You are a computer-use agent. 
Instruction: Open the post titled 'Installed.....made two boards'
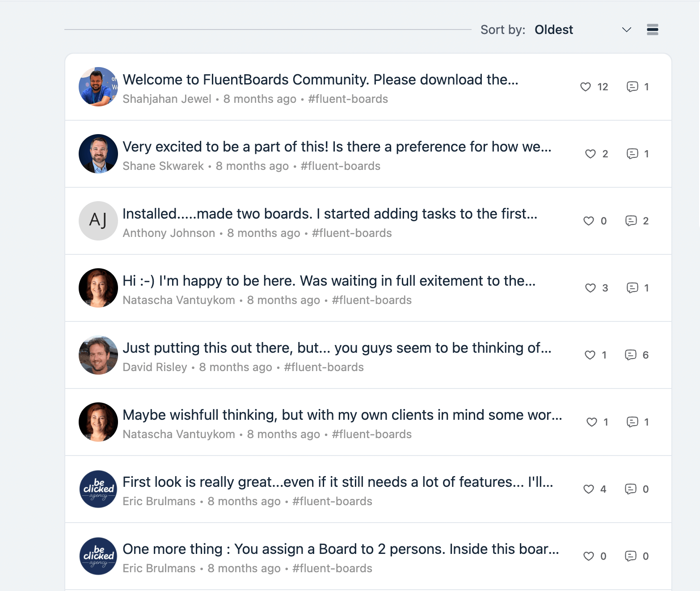330,214
